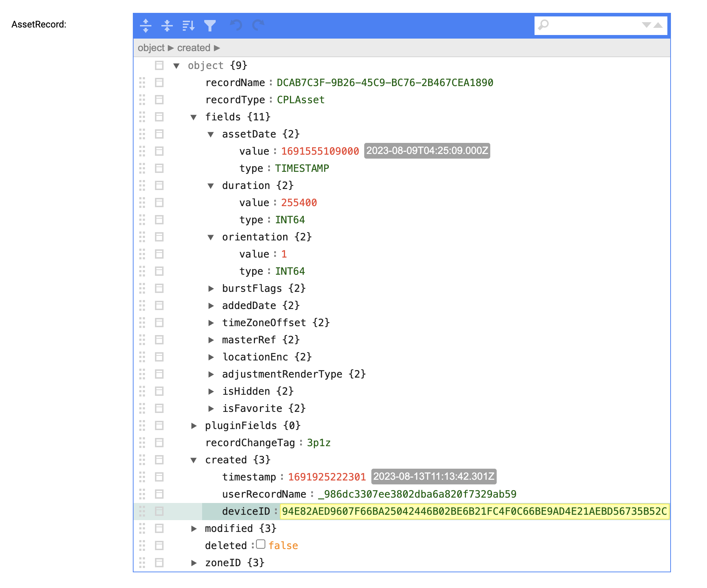
Task: Click the expand all fields icon
Action: point(146,25)
